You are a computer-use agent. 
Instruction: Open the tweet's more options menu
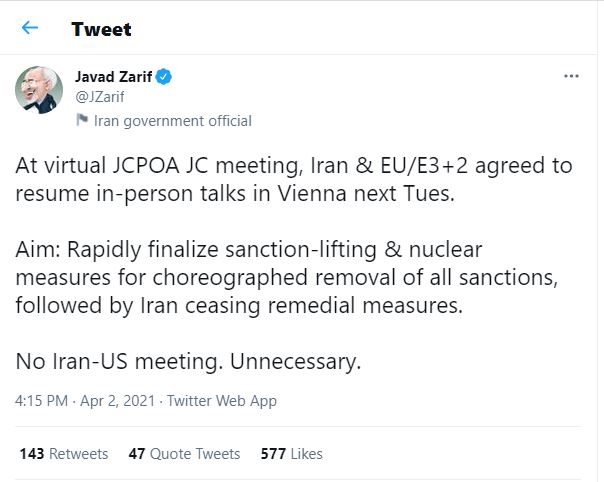click(571, 76)
